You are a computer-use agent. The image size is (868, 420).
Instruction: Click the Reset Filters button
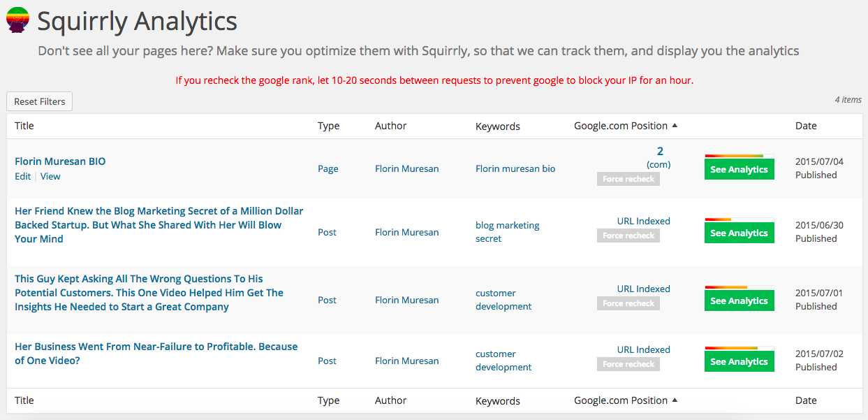pos(40,101)
